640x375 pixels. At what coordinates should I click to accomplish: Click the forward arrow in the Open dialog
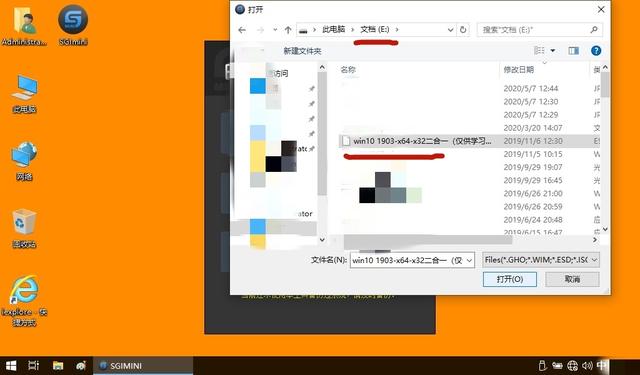(260, 30)
